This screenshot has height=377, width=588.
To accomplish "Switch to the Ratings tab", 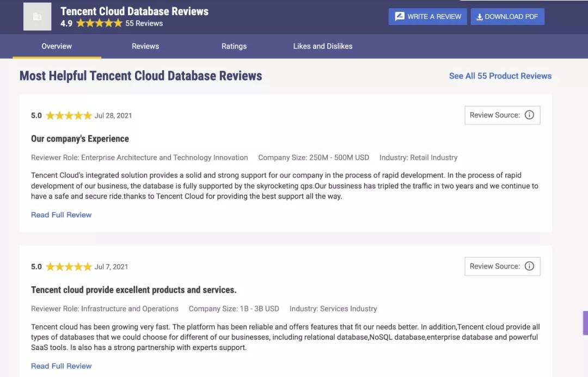I will 234,46.
